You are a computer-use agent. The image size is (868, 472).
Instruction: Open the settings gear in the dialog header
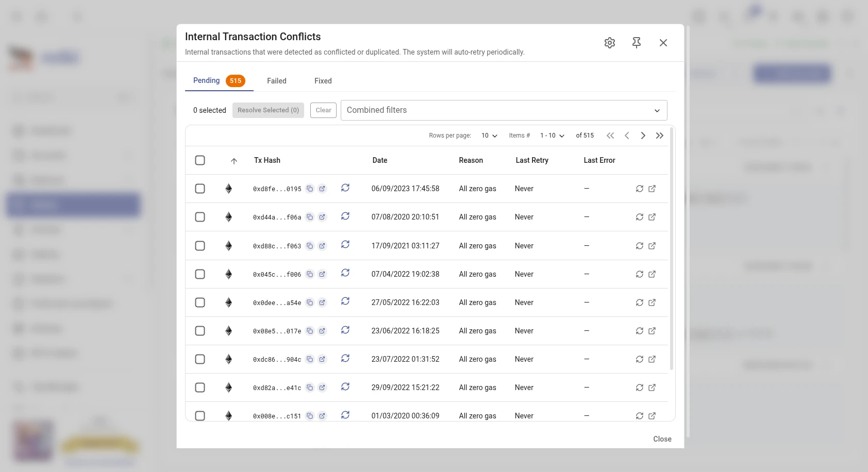(610, 43)
